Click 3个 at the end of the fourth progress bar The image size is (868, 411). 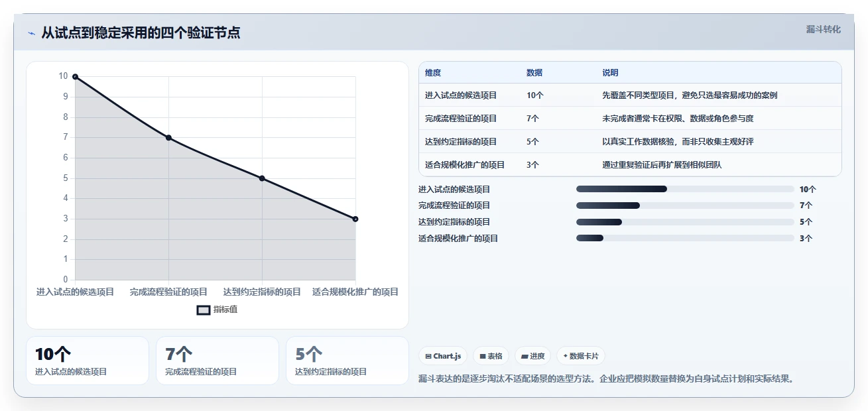pyautogui.click(x=806, y=238)
